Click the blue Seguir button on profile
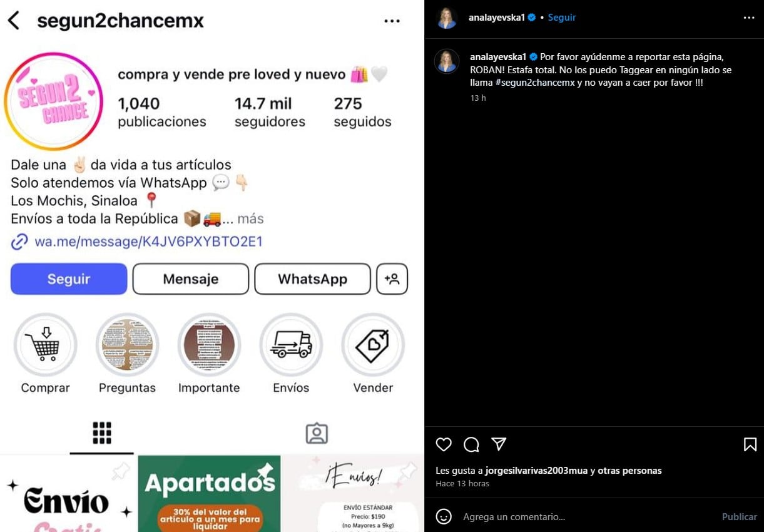This screenshot has width=764, height=532. coord(69,279)
